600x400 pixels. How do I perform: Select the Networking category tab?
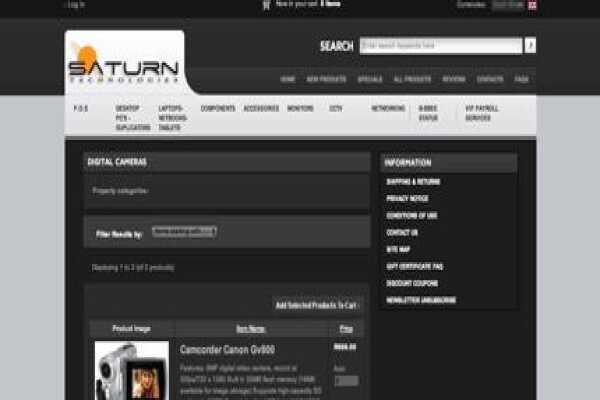(x=388, y=109)
